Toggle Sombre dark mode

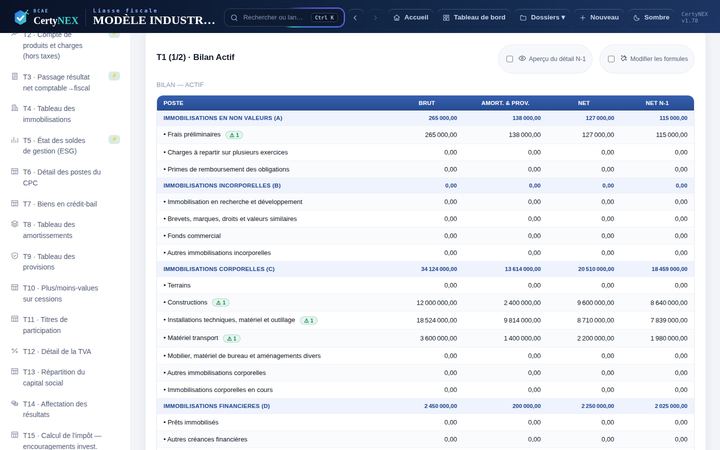pyautogui.click(x=651, y=17)
